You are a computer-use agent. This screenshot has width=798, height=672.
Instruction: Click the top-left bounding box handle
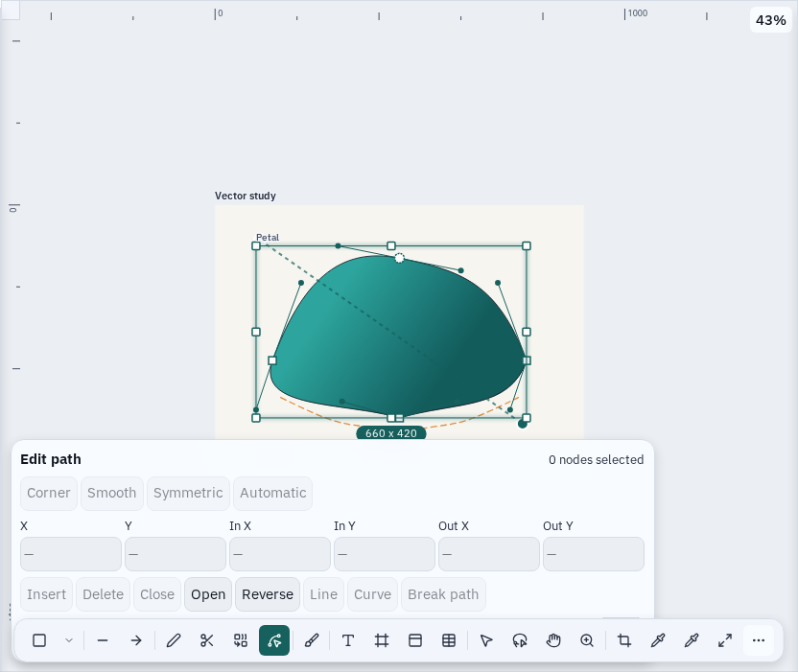256,245
